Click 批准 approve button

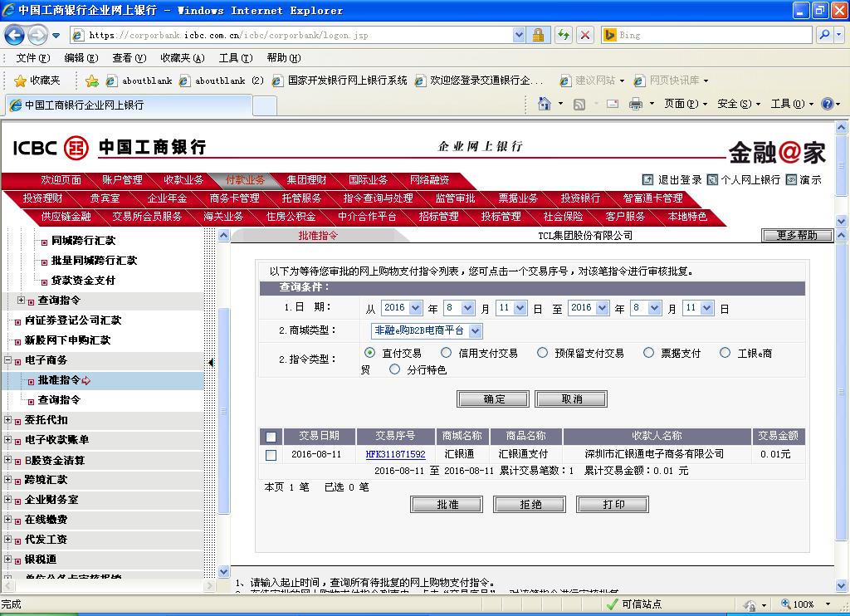[x=447, y=504]
